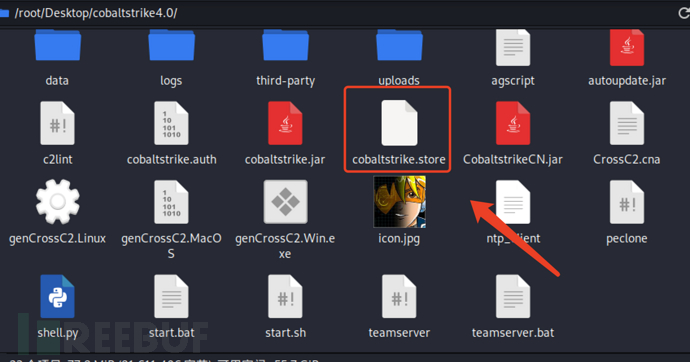Viewport: 690px width, 362px height.
Task: Select the teamserver.bat file icon
Action: tap(513, 296)
